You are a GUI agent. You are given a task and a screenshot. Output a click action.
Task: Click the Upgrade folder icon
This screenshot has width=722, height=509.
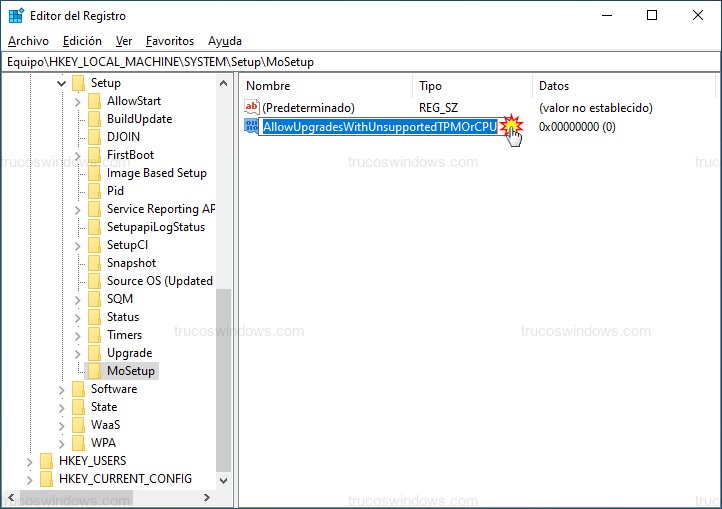94,353
